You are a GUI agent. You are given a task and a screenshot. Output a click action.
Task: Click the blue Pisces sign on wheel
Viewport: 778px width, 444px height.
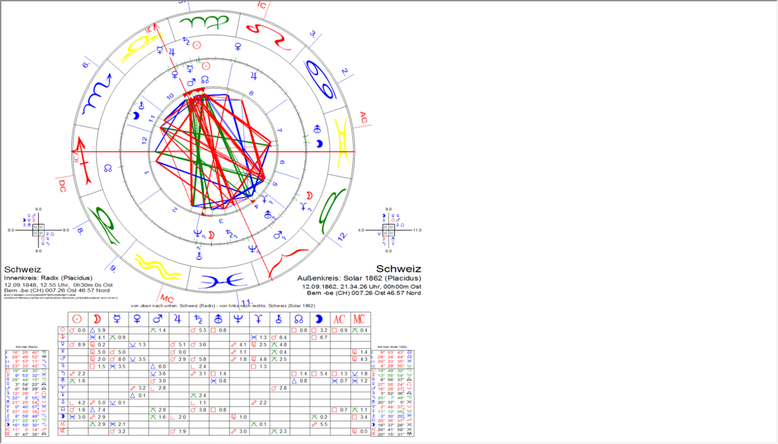coord(222,282)
